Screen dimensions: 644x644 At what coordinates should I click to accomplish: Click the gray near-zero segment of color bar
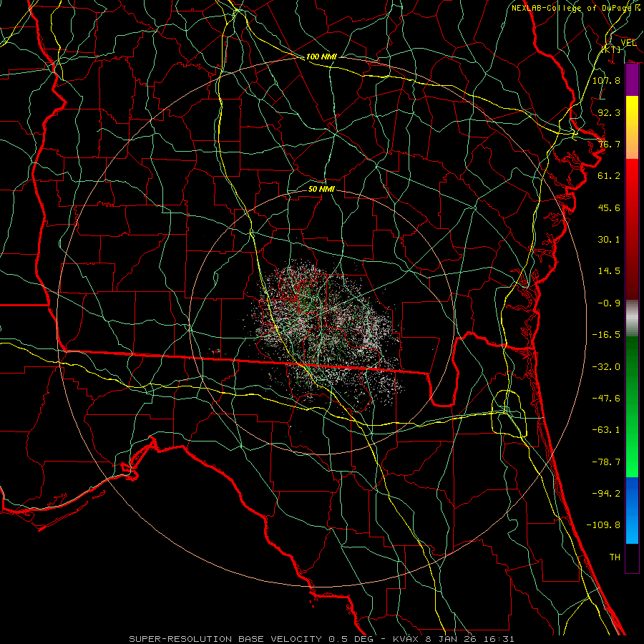coord(632,318)
